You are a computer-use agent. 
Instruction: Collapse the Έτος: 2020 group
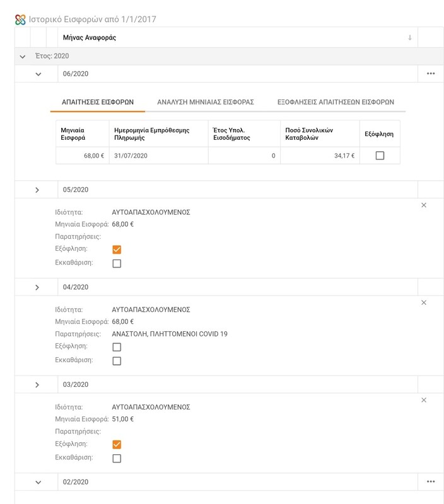point(23,56)
